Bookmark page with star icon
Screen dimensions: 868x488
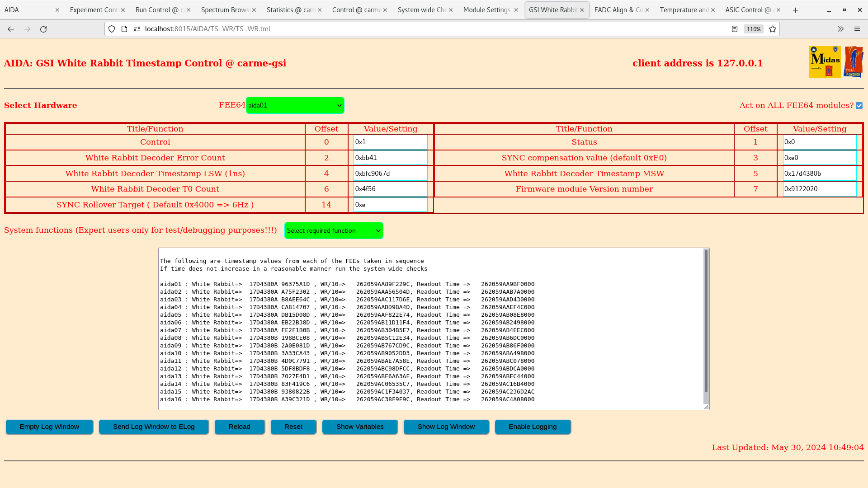click(x=773, y=29)
